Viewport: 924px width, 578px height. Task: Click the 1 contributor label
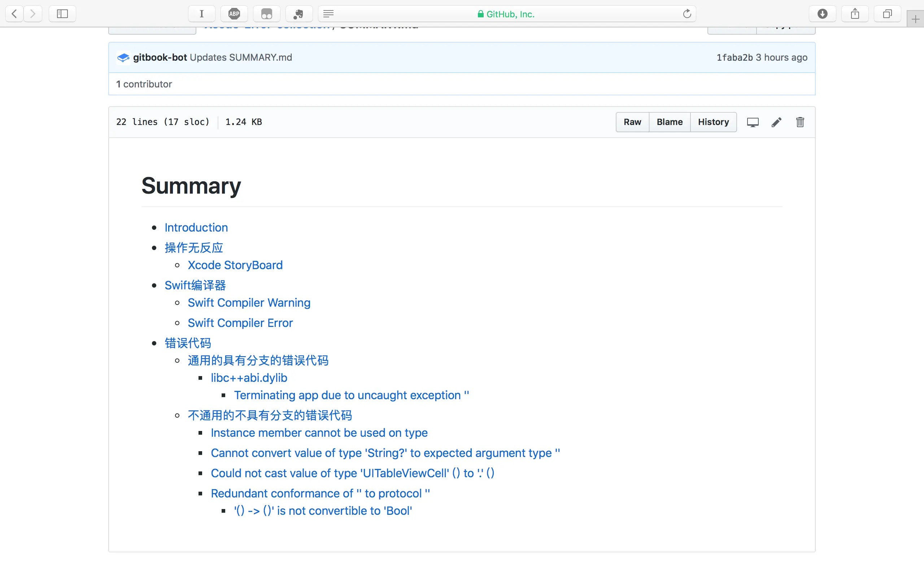(x=144, y=84)
